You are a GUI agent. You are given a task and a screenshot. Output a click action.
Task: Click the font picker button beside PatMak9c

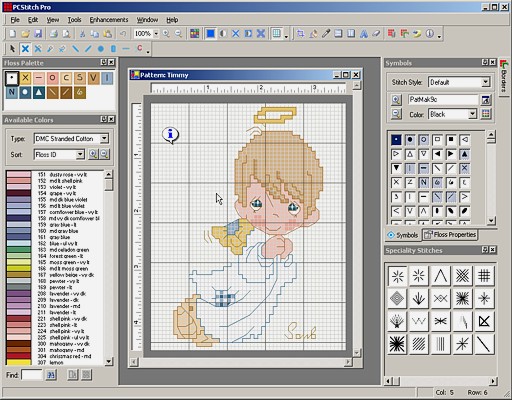pyautogui.click(x=486, y=99)
